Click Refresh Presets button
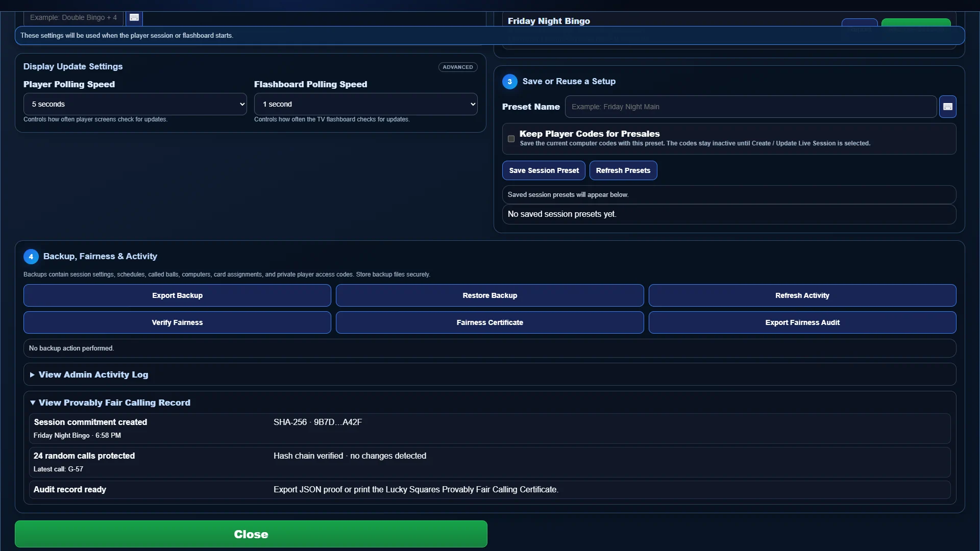Screen dimensions: 980x551 pos(623,170)
